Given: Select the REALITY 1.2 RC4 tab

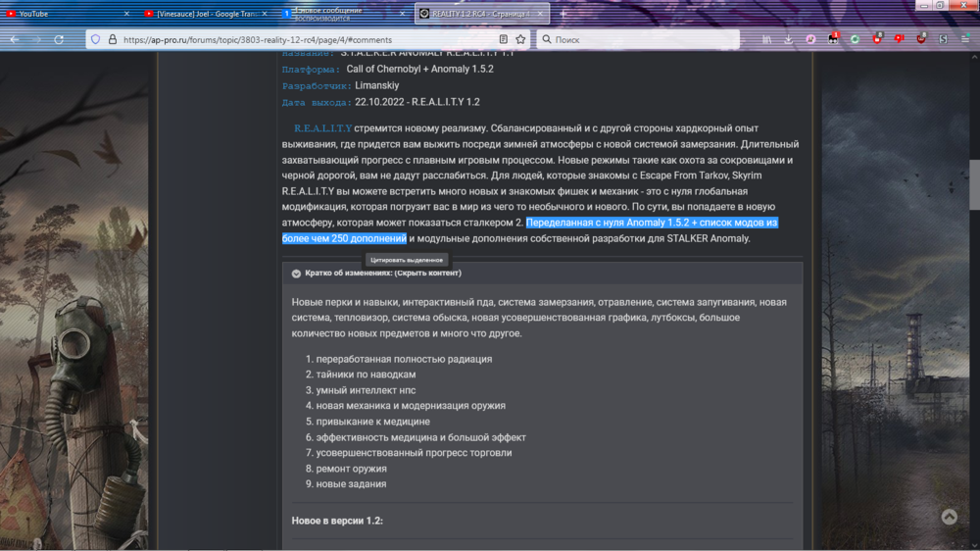Looking at the screenshot, I should pyautogui.click(x=481, y=13).
